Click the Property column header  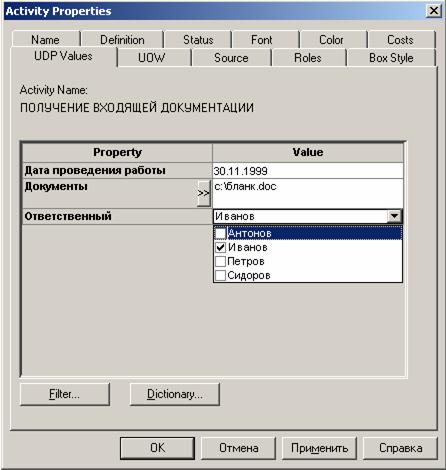(x=117, y=152)
